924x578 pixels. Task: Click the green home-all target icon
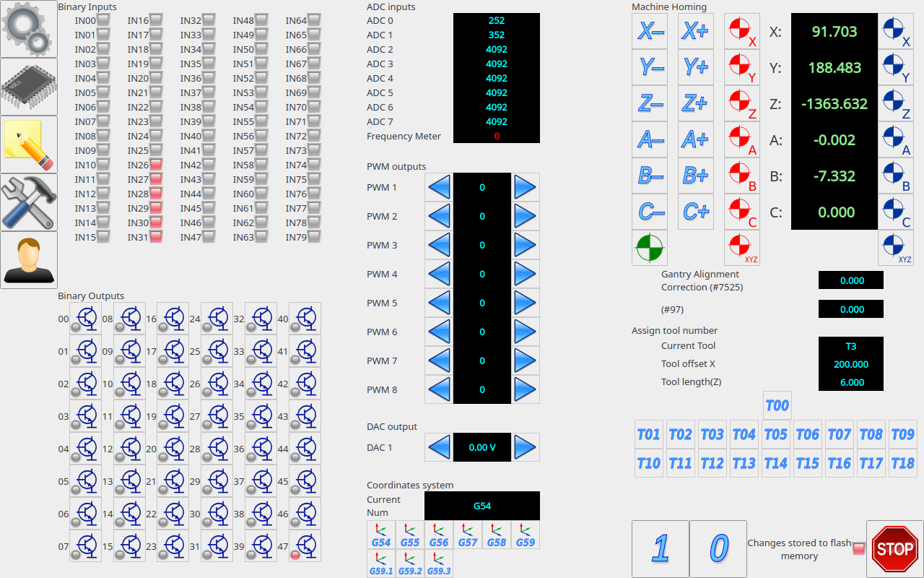(x=649, y=248)
